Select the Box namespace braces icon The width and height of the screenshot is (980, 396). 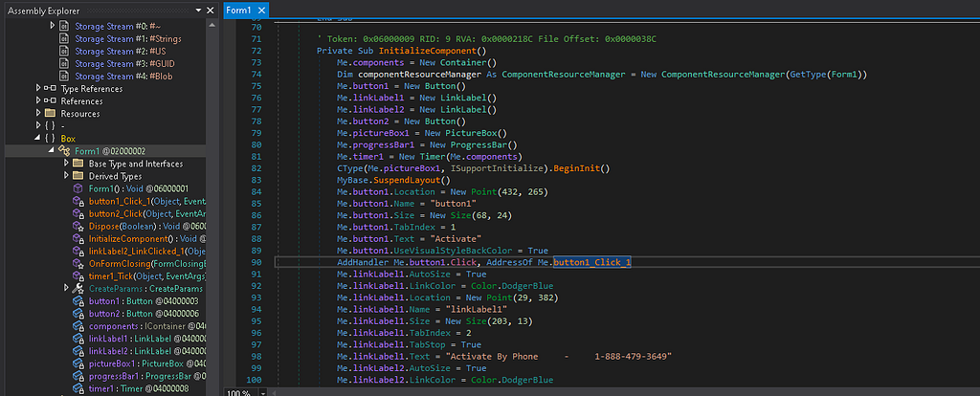tap(50, 139)
